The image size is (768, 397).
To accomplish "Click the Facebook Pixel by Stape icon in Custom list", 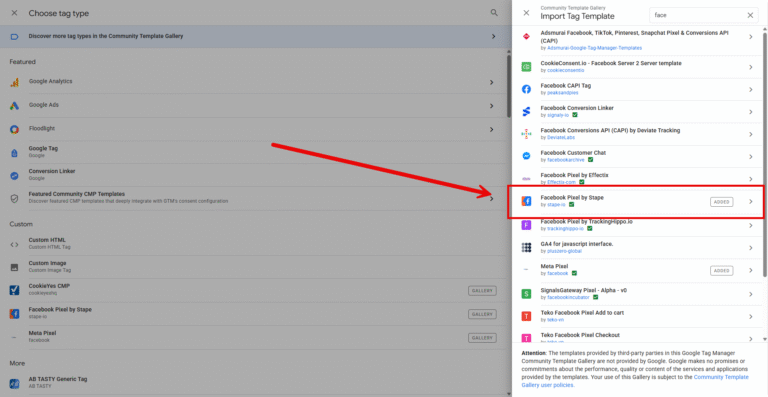I will (14, 314).
